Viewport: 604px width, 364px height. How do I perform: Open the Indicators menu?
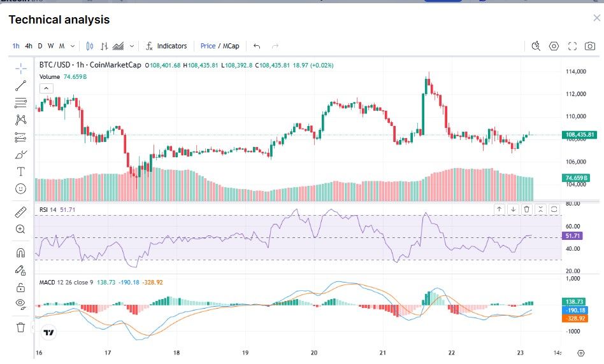coord(166,46)
